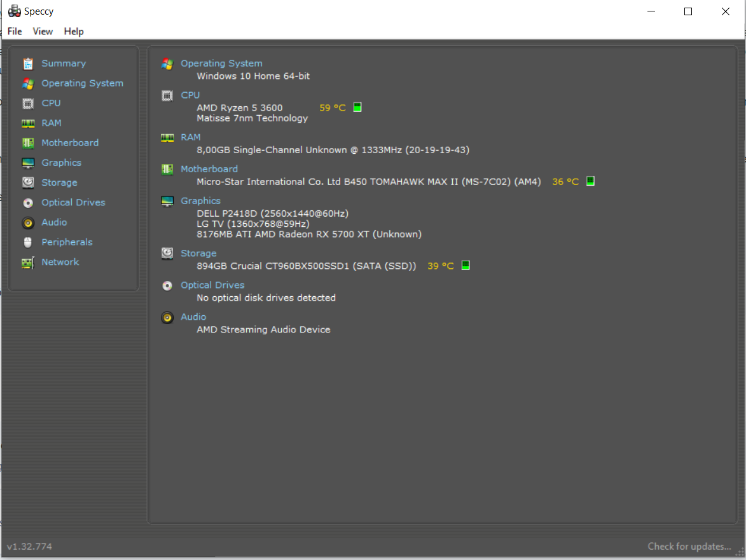Select RAM in the sidebar
This screenshot has width=746, height=560.
(52, 123)
